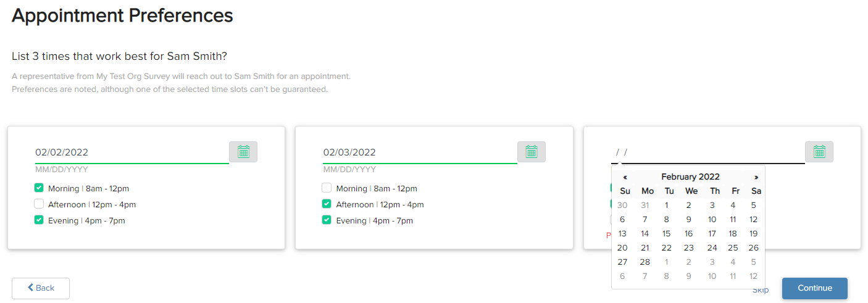Pick February 23 in the calendar popup

click(688, 248)
